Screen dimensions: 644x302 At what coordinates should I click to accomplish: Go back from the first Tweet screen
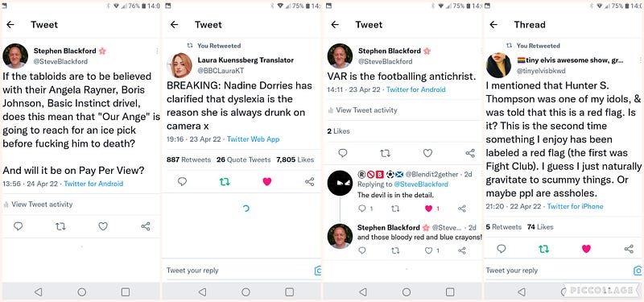tap(10, 25)
